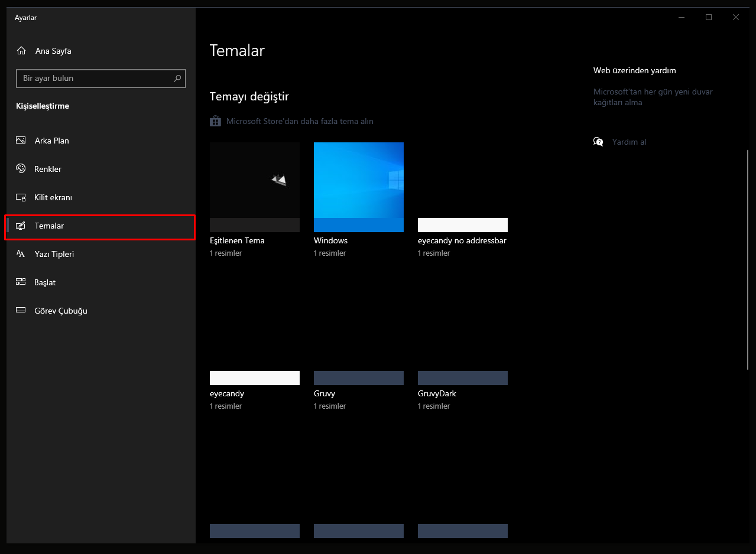Open Microsoft'tan her gün yeni duvar kağıtları alma link

(653, 97)
